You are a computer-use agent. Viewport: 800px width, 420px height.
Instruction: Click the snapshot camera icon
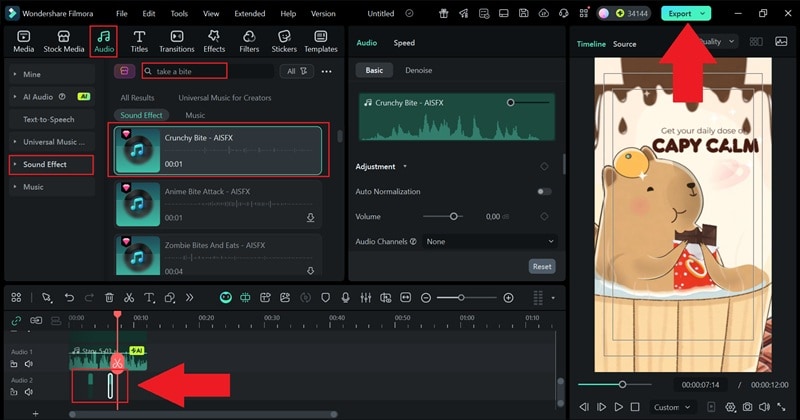(747, 407)
